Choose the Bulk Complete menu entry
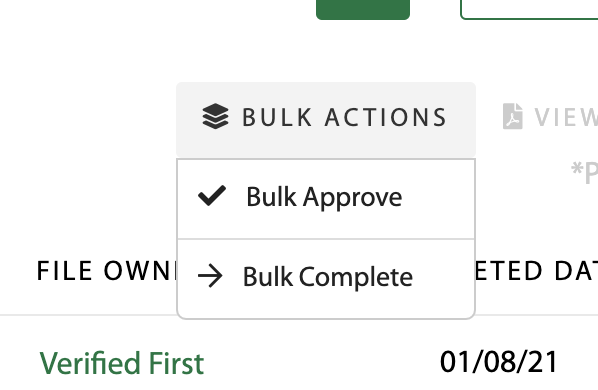This screenshot has width=598, height=390. coord(326,279)
